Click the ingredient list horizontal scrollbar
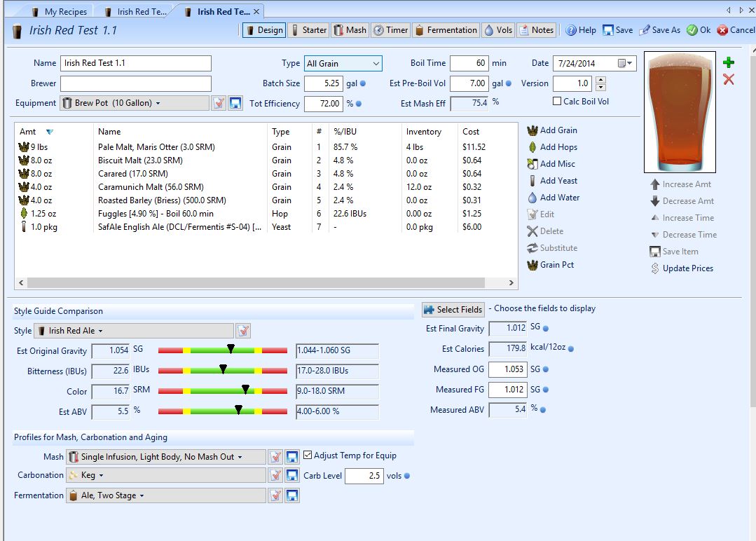Viewport: 756px width, 541px height. click(256, 282)
